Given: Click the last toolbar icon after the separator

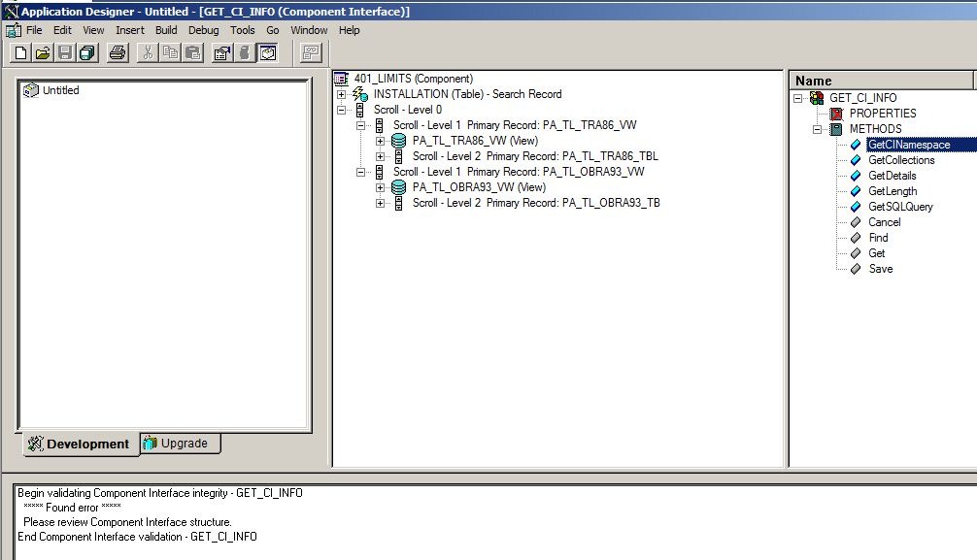Looking at the screenshot, I should tap(311, 53).
